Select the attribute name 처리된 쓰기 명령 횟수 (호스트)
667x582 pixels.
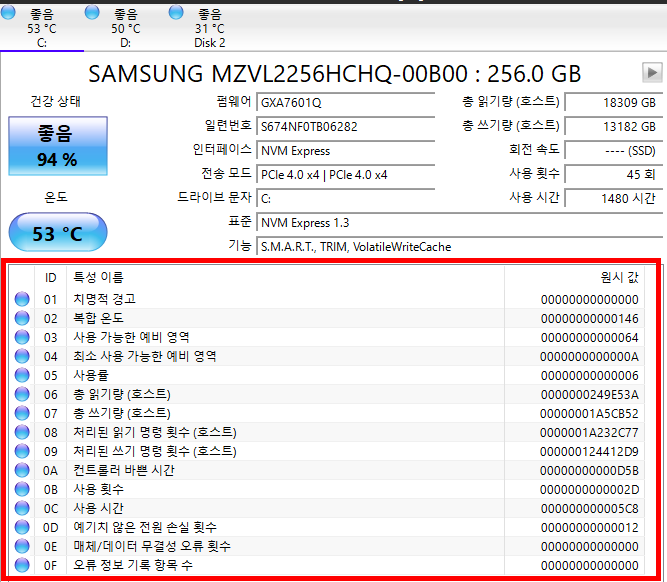click(155, 451)
